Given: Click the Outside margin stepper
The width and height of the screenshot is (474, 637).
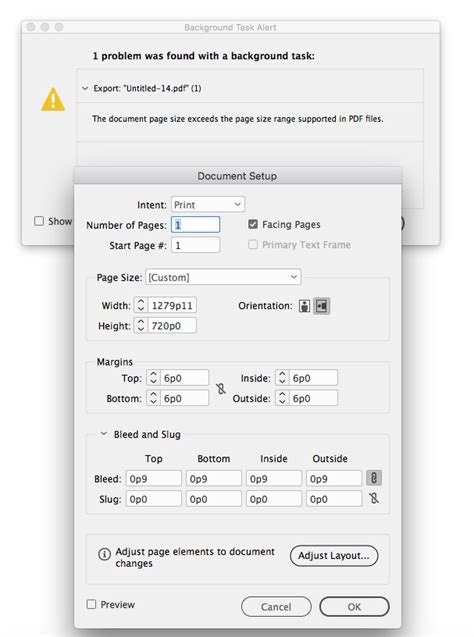Looking at the screenshot, I should click(x=282, y=398).
